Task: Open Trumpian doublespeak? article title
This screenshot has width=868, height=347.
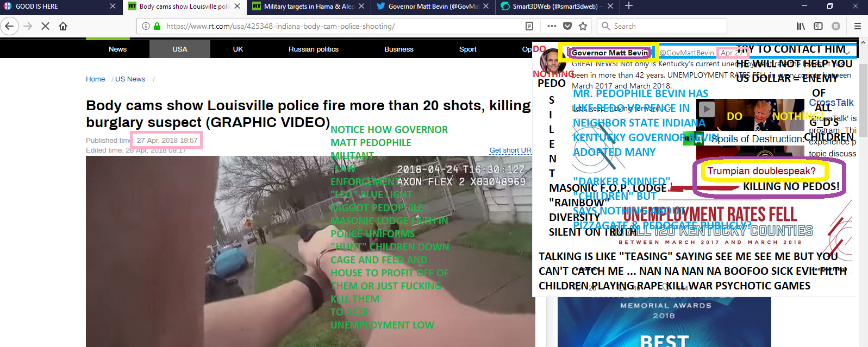Action: coord(761,171)
